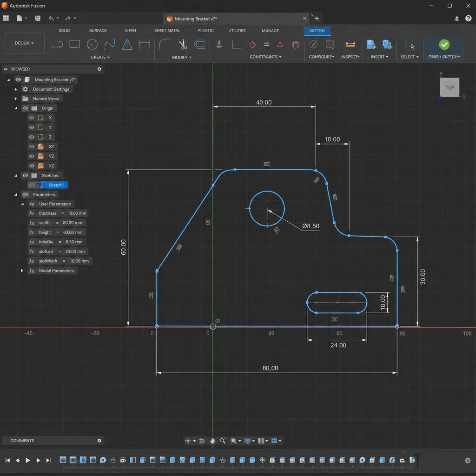Select the Sketch1 browser item
The width and height of the screenshot is (476, 476).
56,185
